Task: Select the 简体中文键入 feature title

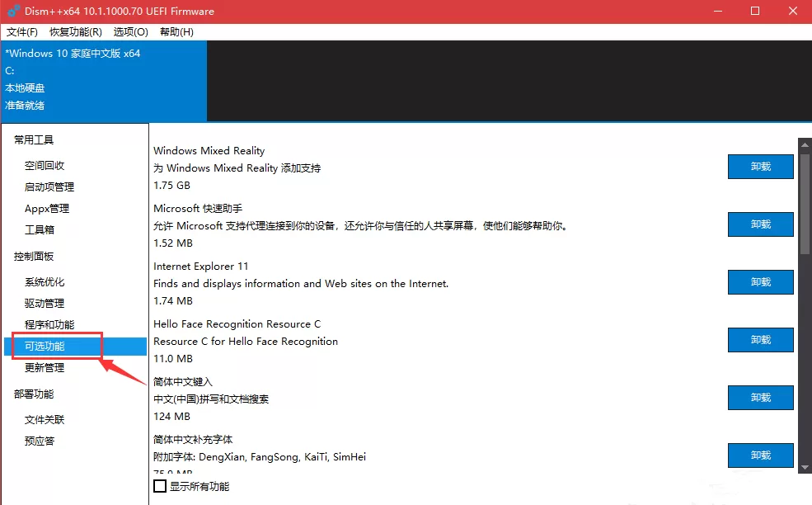Action: [183, 382]
